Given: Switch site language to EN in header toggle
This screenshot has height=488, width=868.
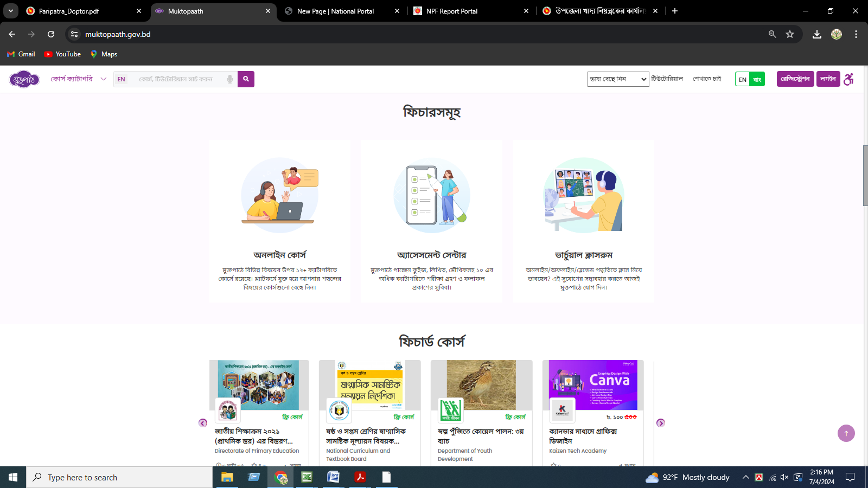Looking at the screenshot, I should click(x=742, y=79).
